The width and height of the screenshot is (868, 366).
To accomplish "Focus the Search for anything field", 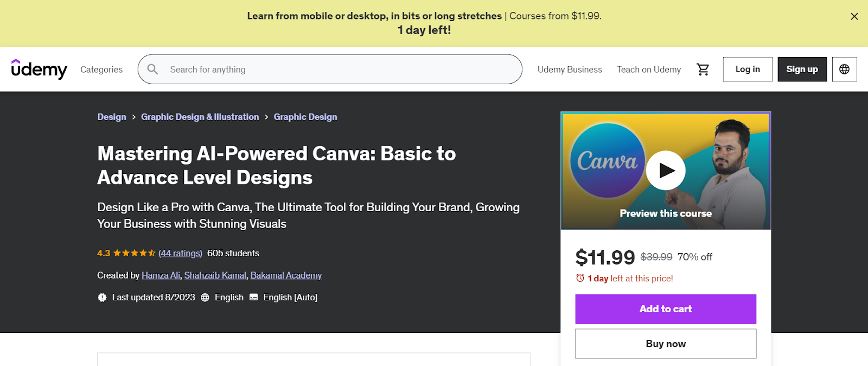I will coord(330,70).
